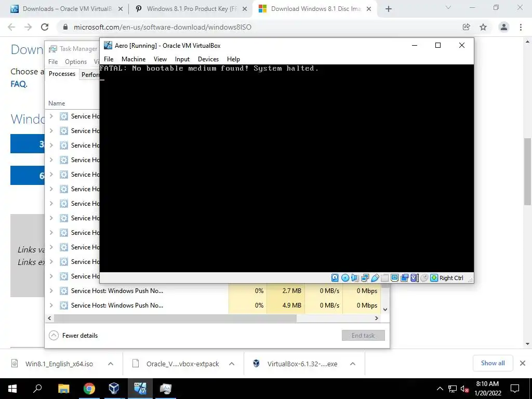532x399 pixels.
Task: Click the shared folders icon in VirtualBox status bar
Action: (384, 278)
